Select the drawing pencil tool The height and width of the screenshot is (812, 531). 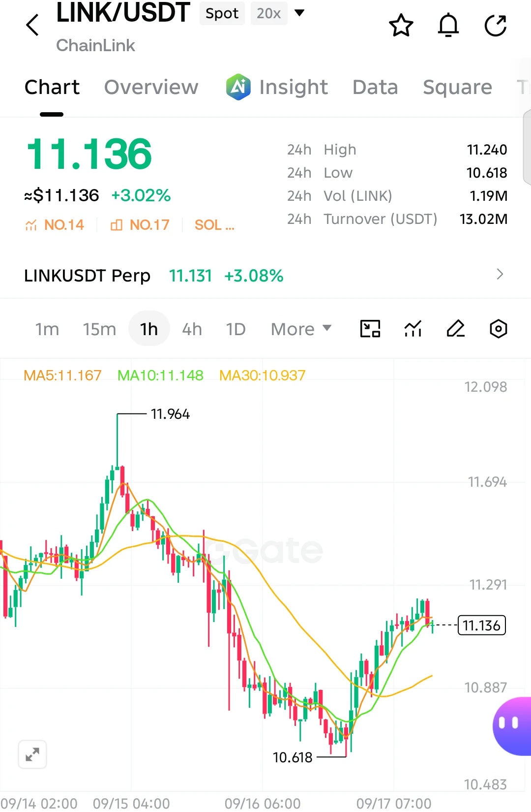pyautogui.click(x=456, y=329)
